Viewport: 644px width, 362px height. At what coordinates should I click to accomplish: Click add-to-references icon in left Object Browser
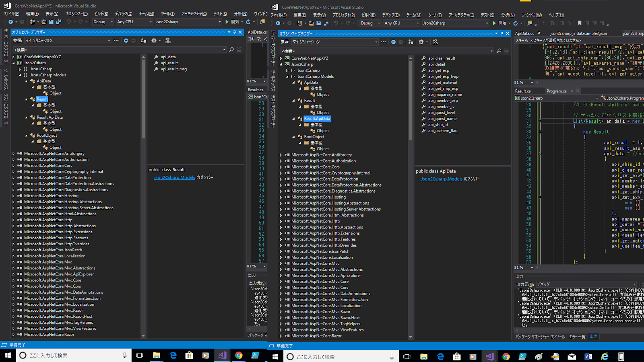143,40
